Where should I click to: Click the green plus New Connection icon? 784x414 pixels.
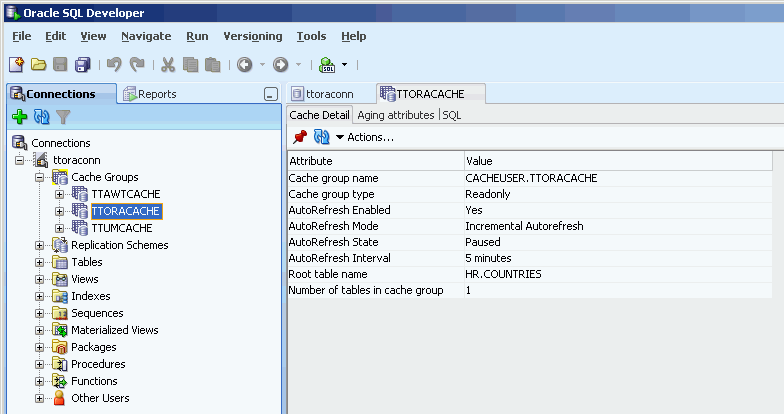point(20,117)
